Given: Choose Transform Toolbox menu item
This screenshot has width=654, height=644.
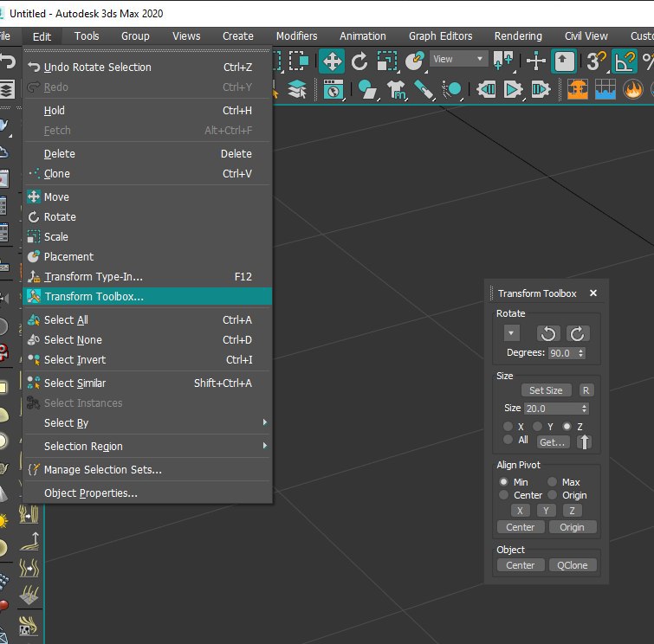Looking at the screenshot, I should (x=147, y=297).
